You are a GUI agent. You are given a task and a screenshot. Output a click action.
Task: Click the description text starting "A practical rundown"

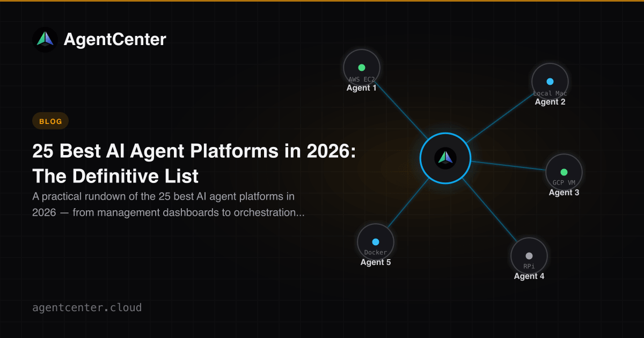pyautogui.click(x=168, y=205)
